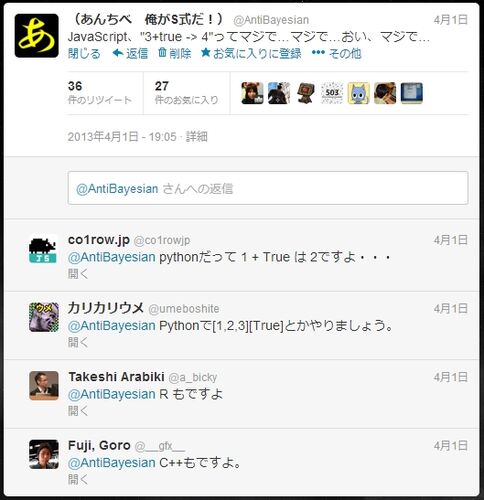Image resolution: width=484 pixels, height=500 pixels.
Task: Click the trash icon for 削除
Action: 162,53
